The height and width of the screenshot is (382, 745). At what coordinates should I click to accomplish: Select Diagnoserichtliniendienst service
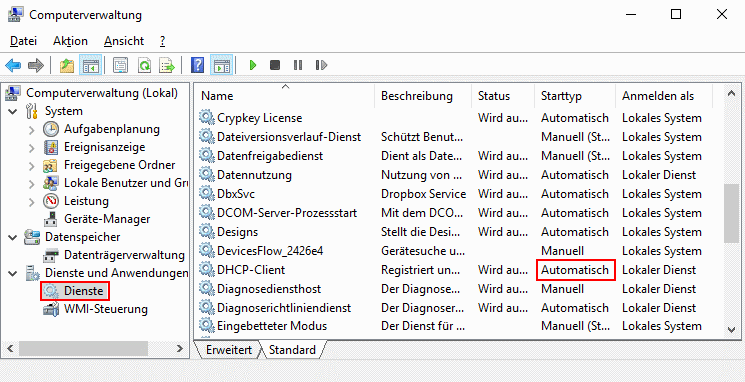[x=284, y=308]
